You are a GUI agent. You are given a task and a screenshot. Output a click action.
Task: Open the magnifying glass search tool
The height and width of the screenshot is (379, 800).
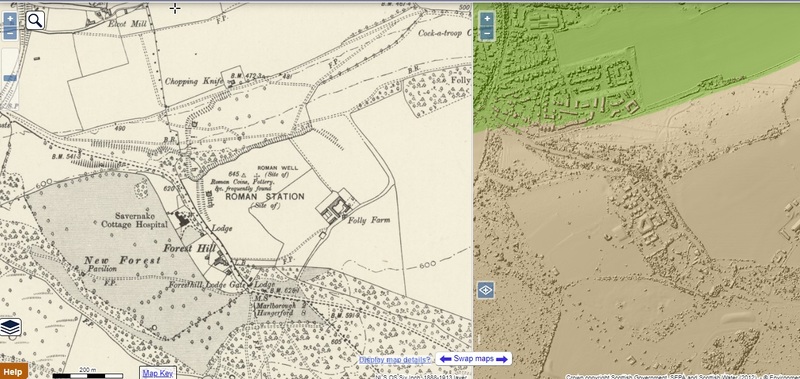(35, 20)
